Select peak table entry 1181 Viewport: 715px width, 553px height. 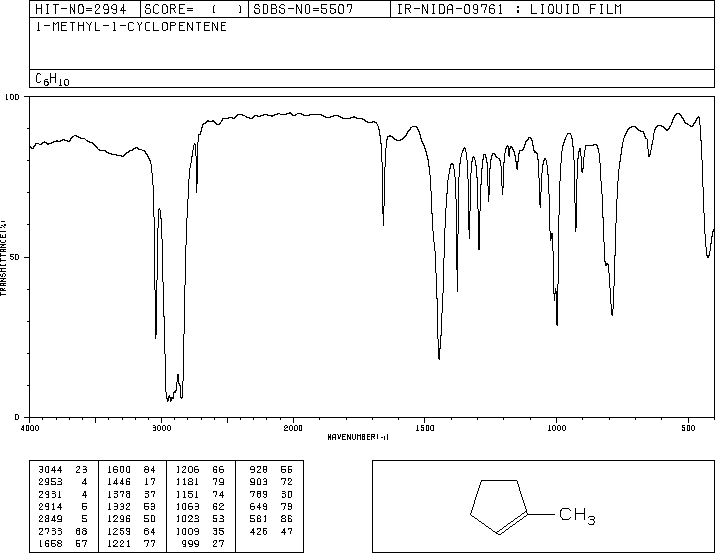point(200,482)
